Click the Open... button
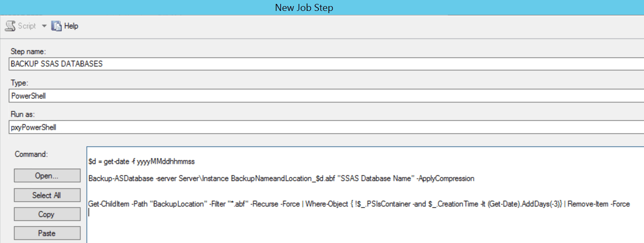 click(x=47, y=176)
